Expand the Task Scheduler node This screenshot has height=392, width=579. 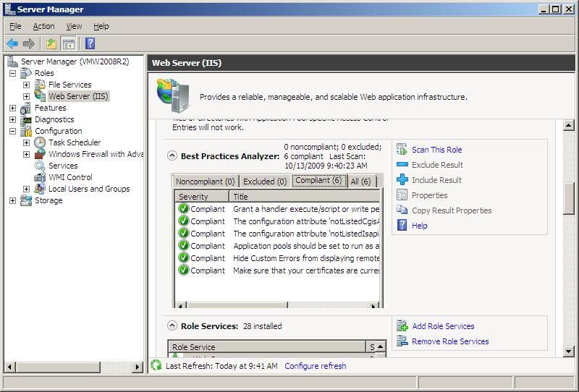[x=26, y=142]
